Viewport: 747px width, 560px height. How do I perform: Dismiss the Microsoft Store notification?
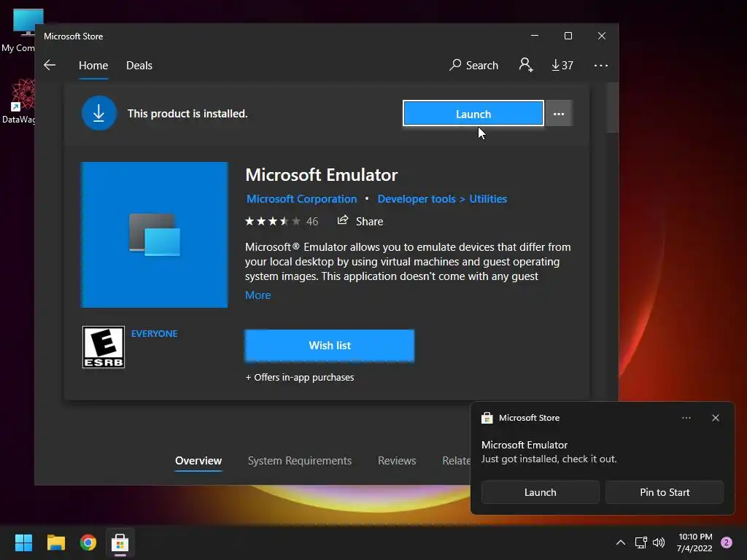716,418
